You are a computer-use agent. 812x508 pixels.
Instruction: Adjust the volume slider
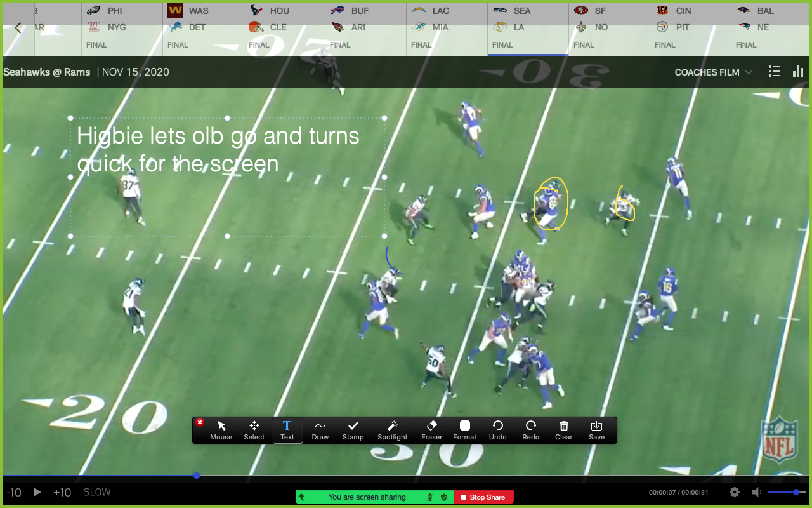coord(787,491)
